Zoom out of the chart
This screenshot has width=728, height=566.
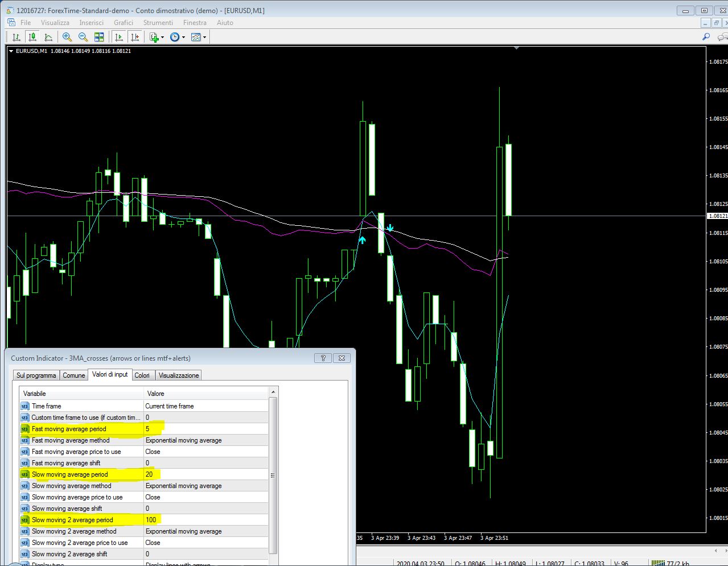coord(83,37)
